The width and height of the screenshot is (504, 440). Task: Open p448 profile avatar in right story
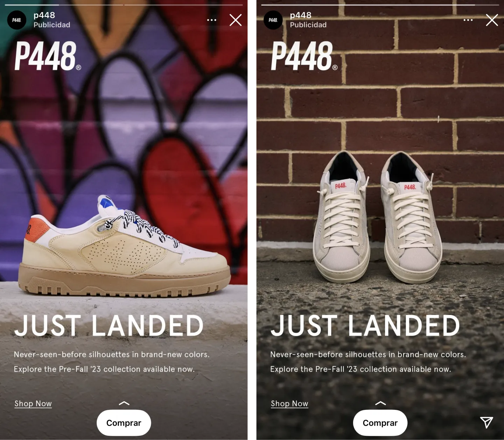point(273,20)
